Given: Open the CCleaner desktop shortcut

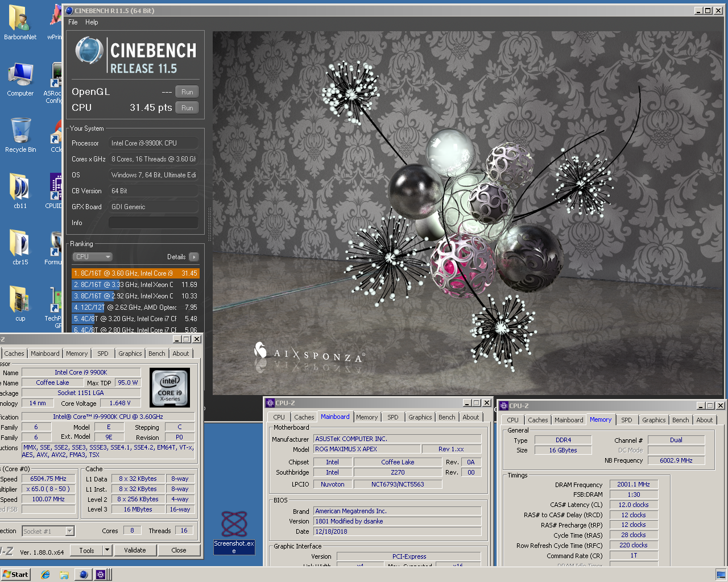Looking at the screenshot, I should point(56,135).
